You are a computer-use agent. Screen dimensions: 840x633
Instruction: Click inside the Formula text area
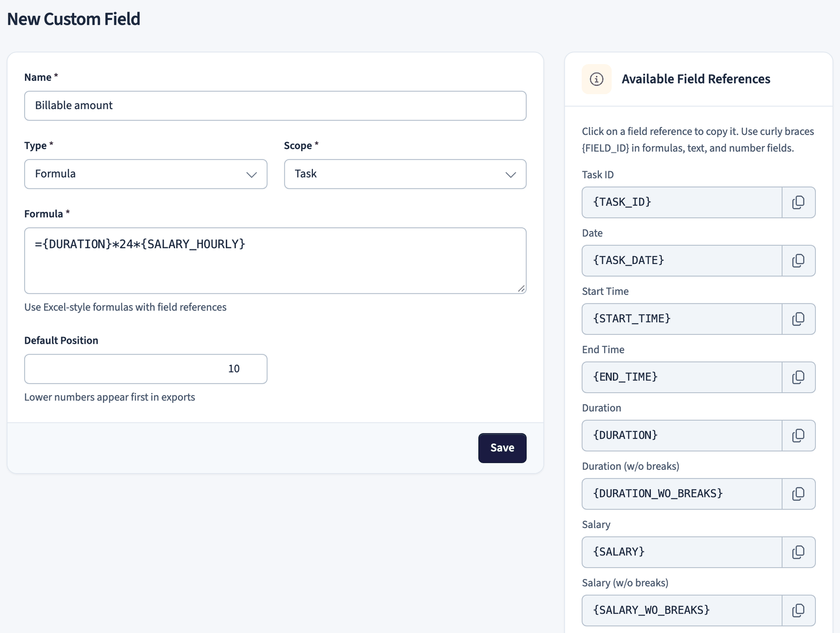coord(275,261)
